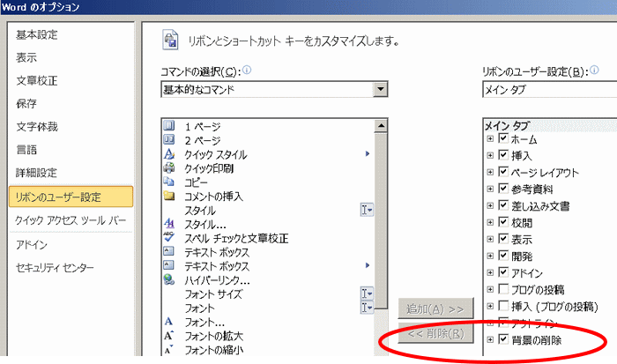Select the コメントの挿入 icon
617x364 pixels.
170,197
